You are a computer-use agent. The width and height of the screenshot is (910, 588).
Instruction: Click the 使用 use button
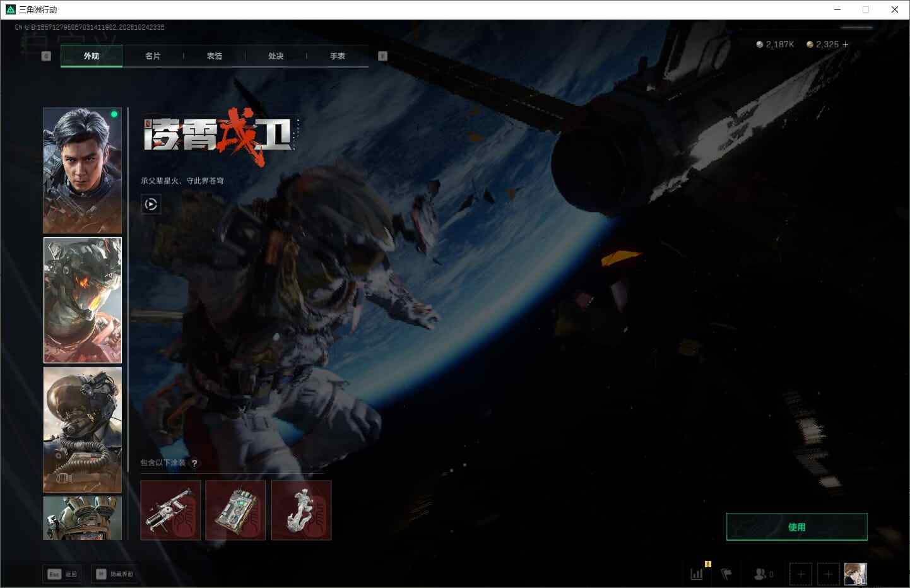(x=797, y=527)
